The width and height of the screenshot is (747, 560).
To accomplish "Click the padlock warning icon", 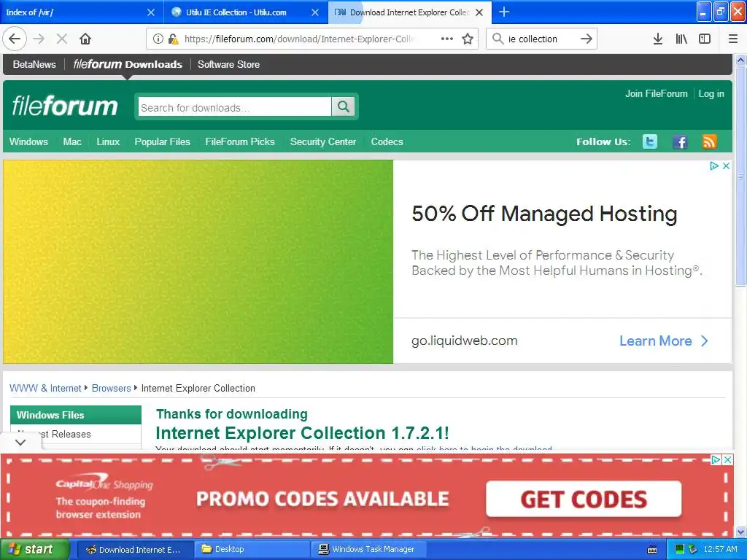I will coord(174,39).
